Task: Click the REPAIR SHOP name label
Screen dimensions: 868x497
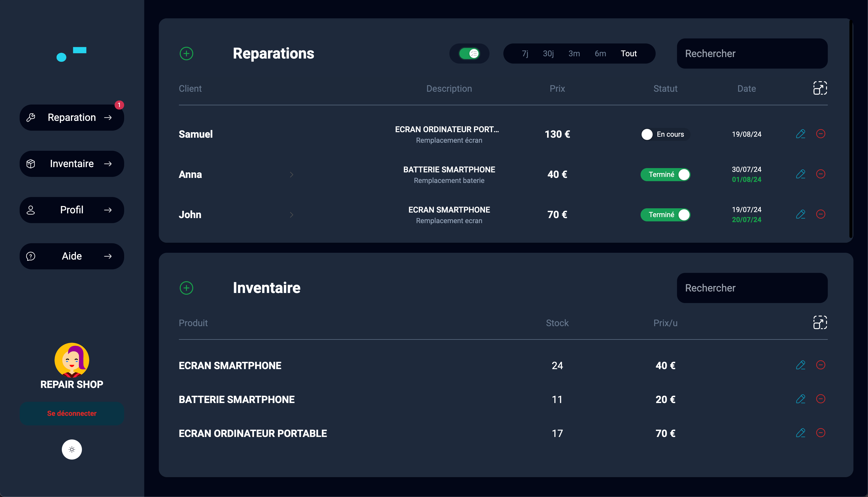Action: click(72, 385)
